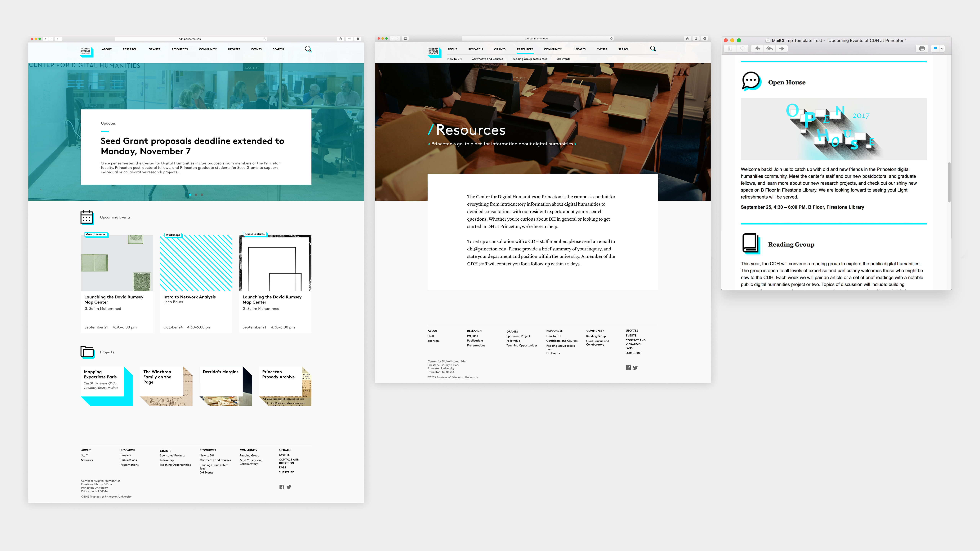Image resolution: width=980 pixels, height=551 pixels.
Task: Select the third carousel dot on the homepage
Action: 202,195
